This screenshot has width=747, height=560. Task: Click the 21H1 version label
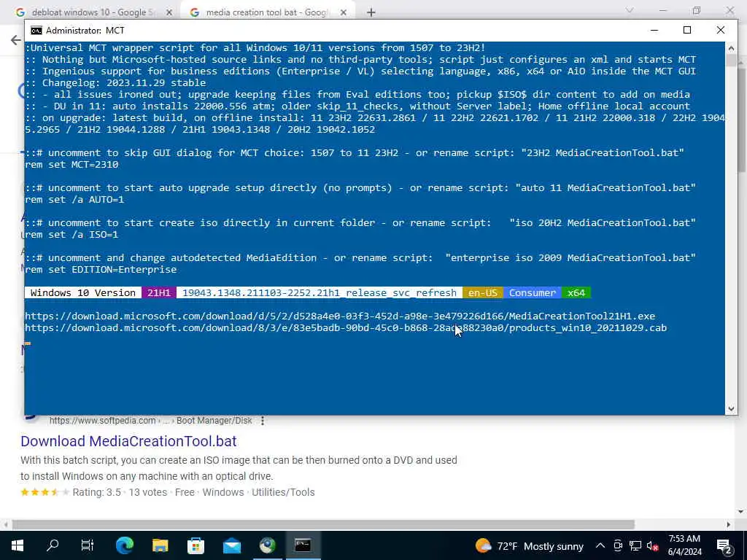158,293
